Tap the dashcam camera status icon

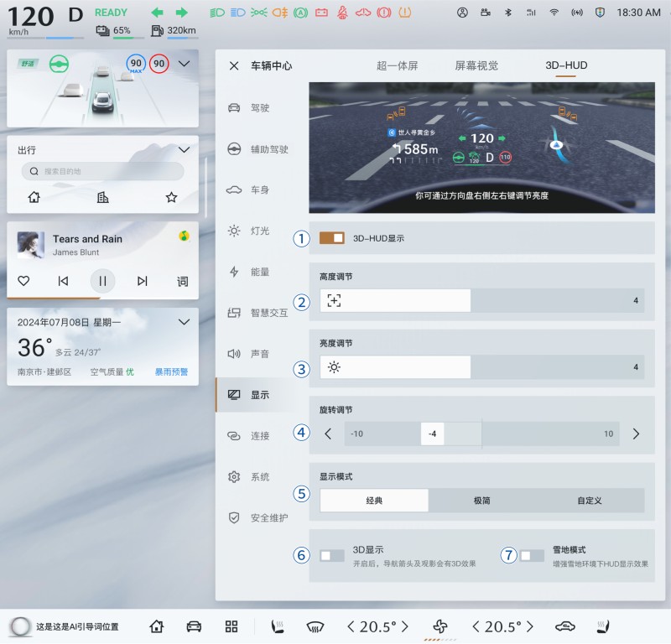(x=486, y=13)
